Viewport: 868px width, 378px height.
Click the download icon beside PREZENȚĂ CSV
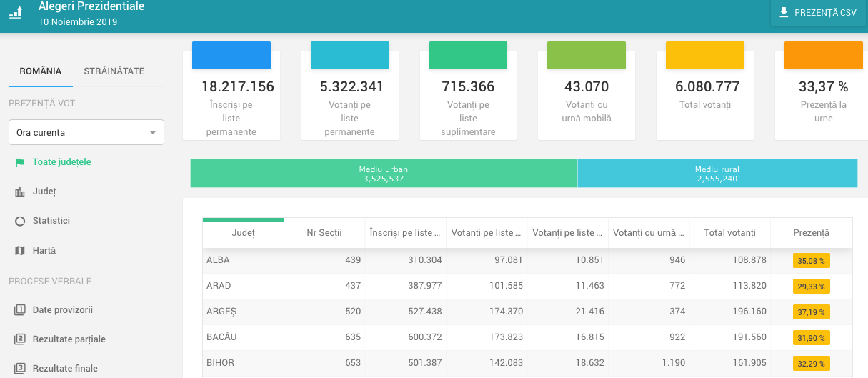point(784,12)
